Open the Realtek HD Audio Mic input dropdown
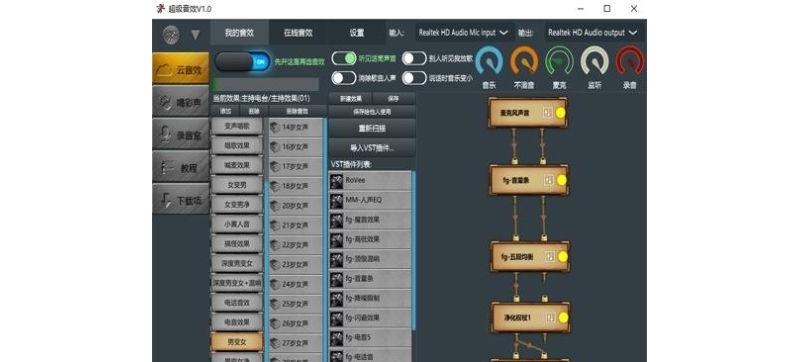 (463, 33)
